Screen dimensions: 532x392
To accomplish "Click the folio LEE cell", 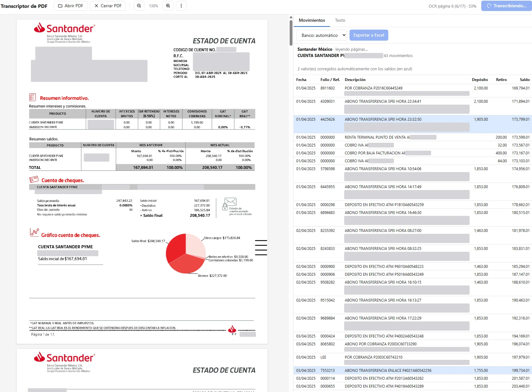I will (x=323, y=357).
